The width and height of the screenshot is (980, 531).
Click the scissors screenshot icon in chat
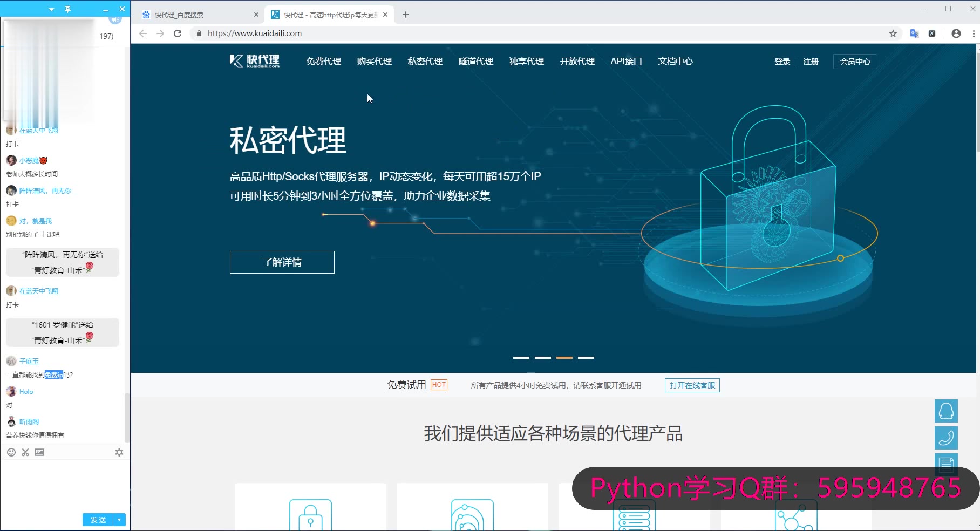pos(25,452)
